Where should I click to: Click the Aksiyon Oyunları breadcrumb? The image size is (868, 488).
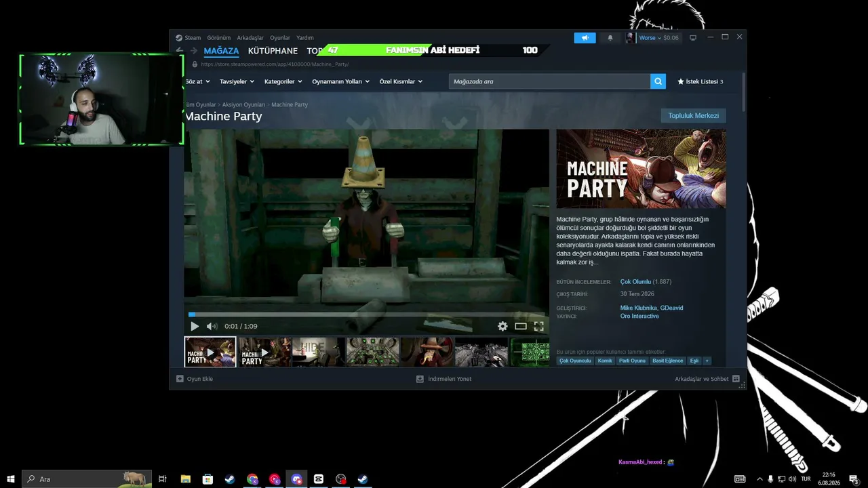pyautogui.click(x=243, y=105)
